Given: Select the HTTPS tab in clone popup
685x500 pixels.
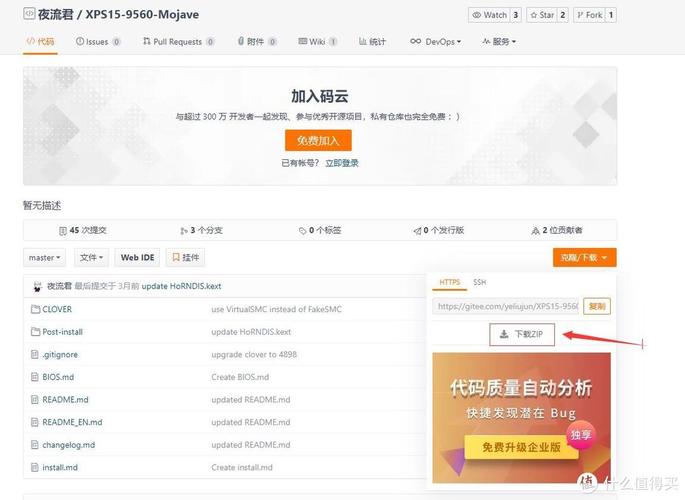Looking at the screenshot, I should pyautogui.click(x=450, y=283).
